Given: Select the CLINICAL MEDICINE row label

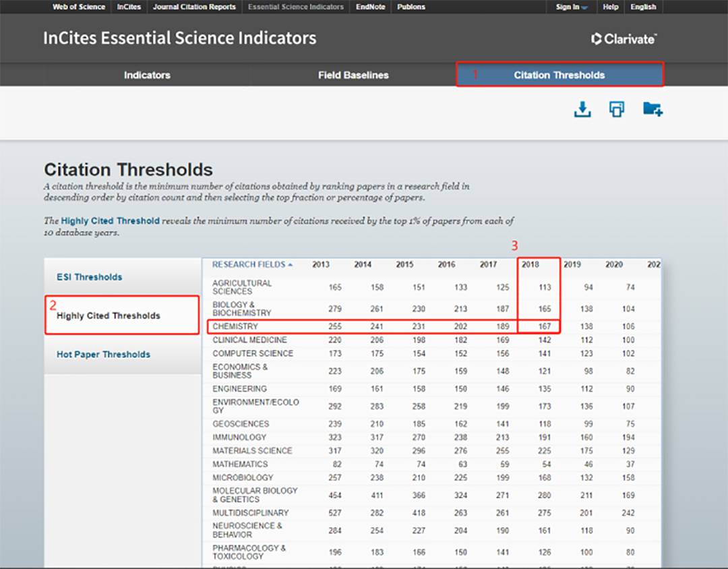Looking at the screenshot, I should (x=250, y=340).
